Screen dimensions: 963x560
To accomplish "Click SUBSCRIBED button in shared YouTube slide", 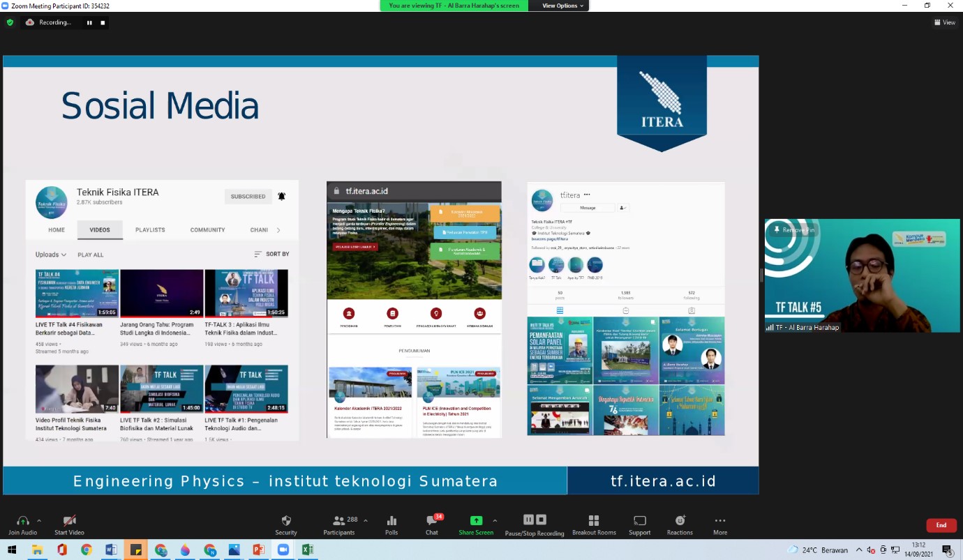I will click(248, 197).
